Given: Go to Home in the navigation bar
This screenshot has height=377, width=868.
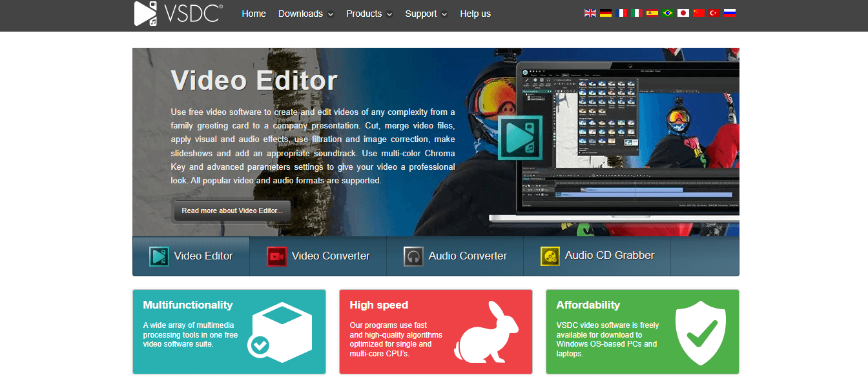Looking at the screenshot, I should tap(254, 14).
